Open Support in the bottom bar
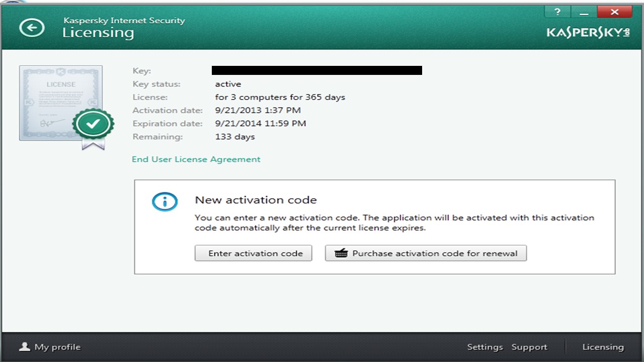The height and width of the screenshot is (362, 644). tap(529, 347)
